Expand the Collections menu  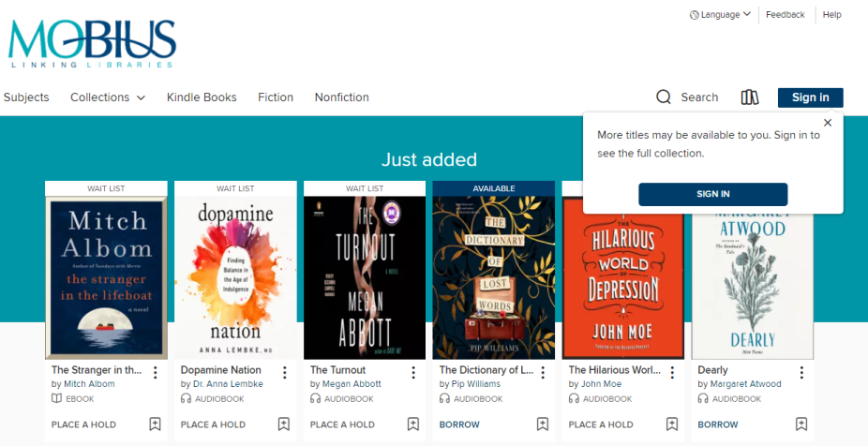108,97
